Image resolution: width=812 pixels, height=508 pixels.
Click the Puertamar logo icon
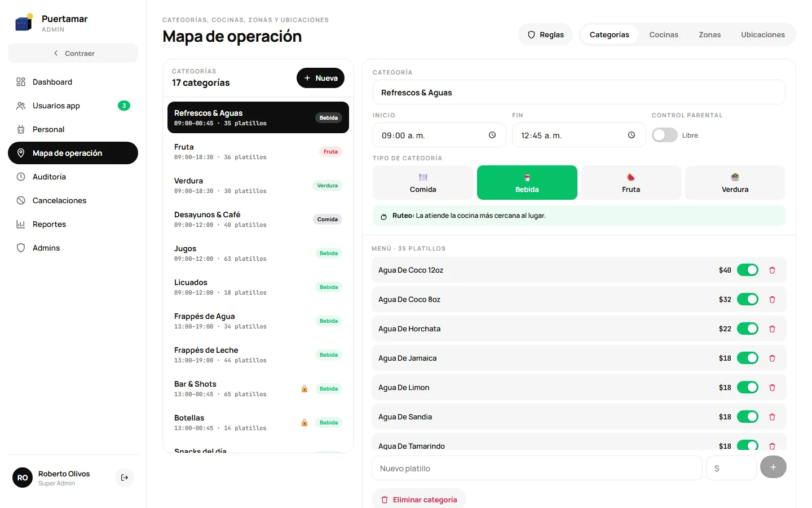24,23
